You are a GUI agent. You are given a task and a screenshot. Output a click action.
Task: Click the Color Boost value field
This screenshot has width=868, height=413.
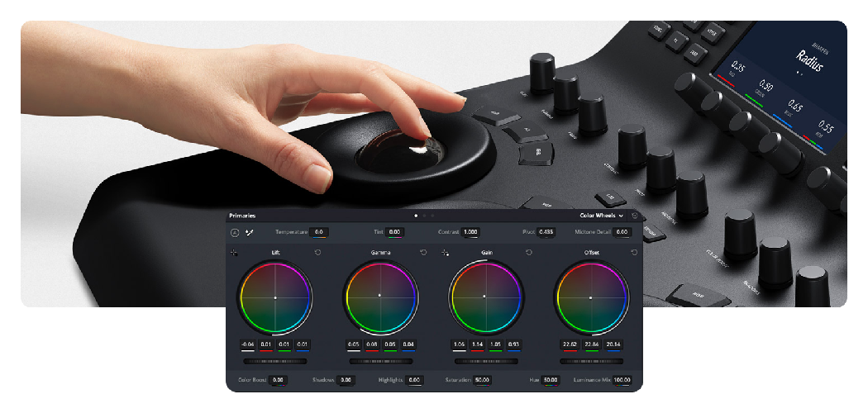coord(278,381)
